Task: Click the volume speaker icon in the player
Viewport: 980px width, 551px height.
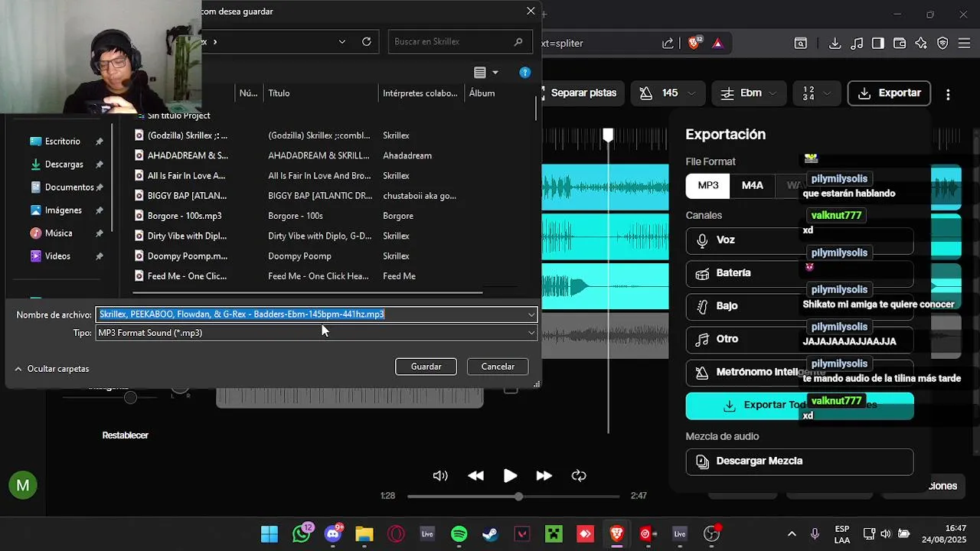Action: (440, 476)
